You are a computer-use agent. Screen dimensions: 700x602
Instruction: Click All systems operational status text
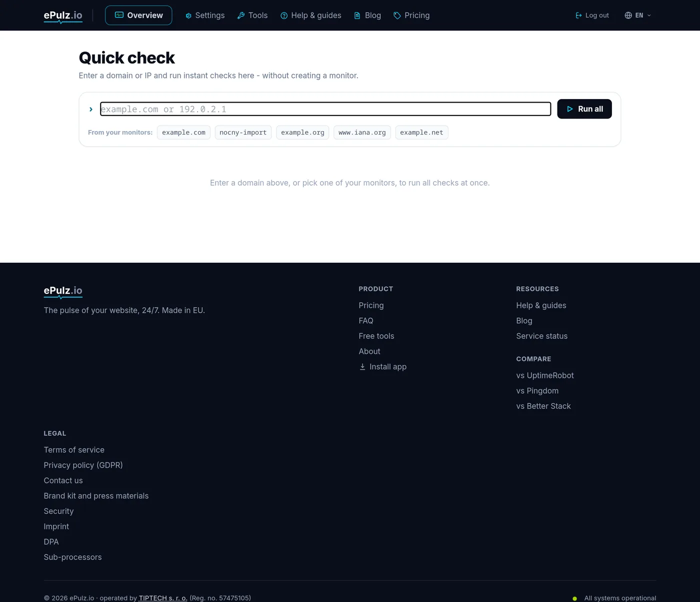(x=620, y=598)
